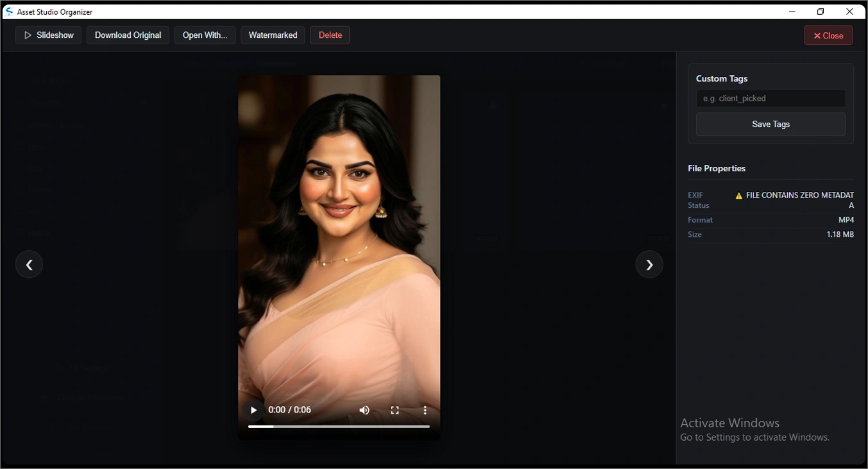This screenshot has height=469, width=868.
Task: Click the 'MP4' format value
Action: click(846, 220)
